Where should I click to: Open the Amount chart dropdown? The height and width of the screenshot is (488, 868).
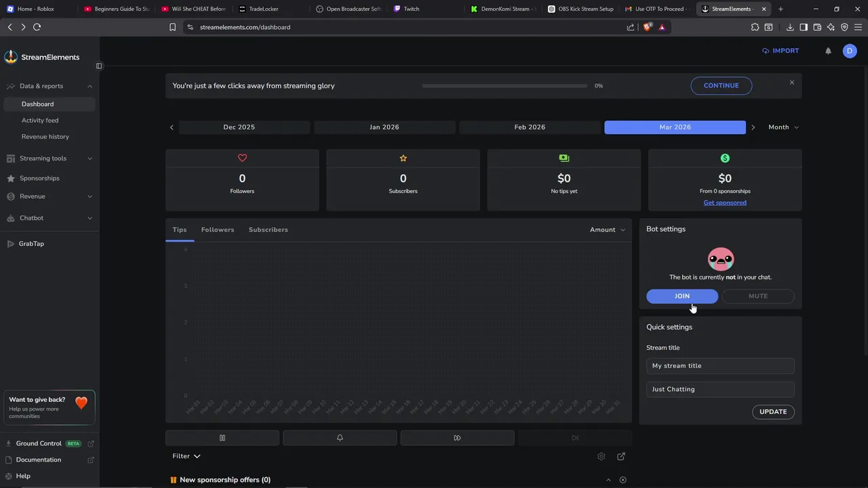(x=608, y=230)
